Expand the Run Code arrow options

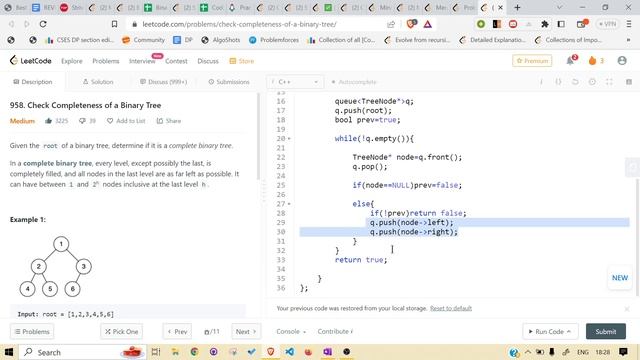click(569, 331)
